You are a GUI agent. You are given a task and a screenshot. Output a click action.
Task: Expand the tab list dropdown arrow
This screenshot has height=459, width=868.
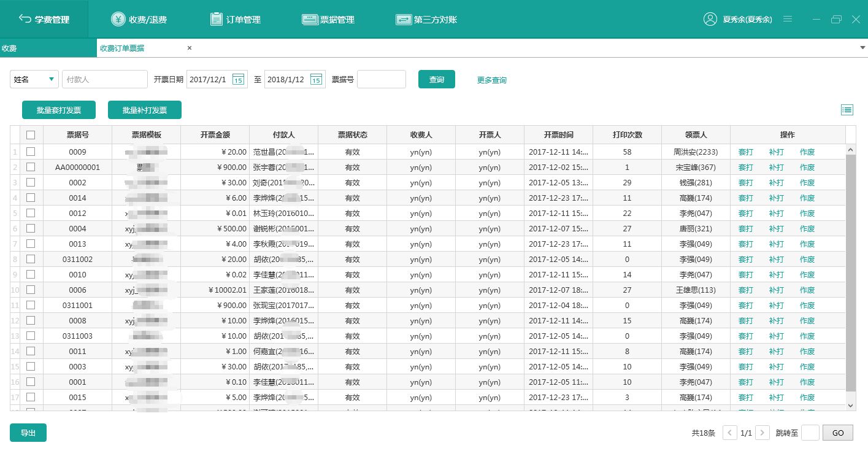tap(862, 48)
